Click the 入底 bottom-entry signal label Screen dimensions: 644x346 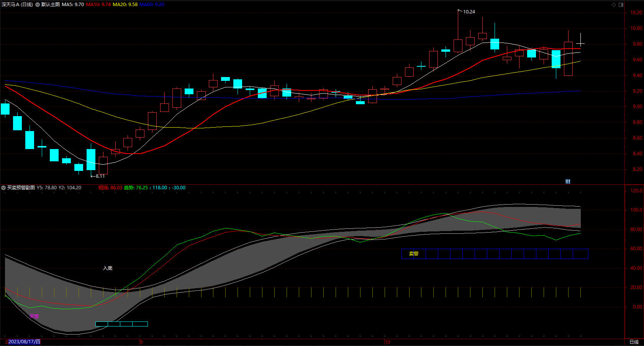click(x=108, y=268)
